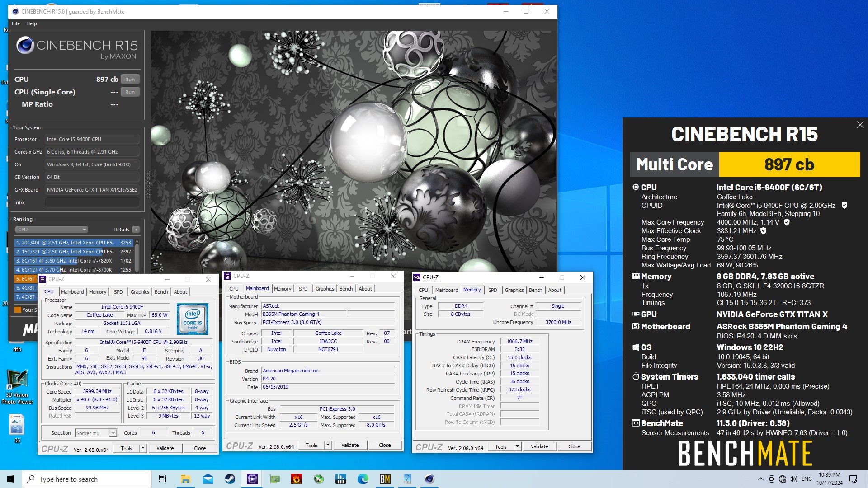
Task: Open the About tab in CPU-Z CPU window
Action: pos(180,292)
